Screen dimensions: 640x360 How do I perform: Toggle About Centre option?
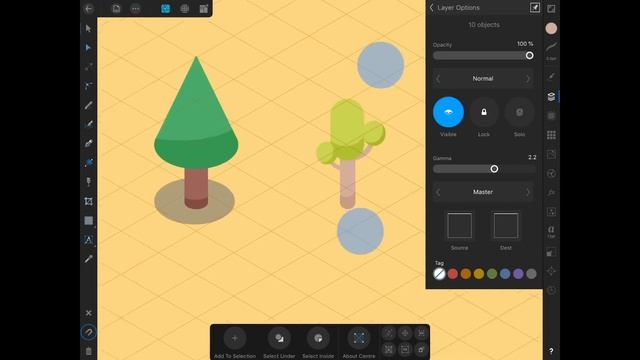coord(359,338)
